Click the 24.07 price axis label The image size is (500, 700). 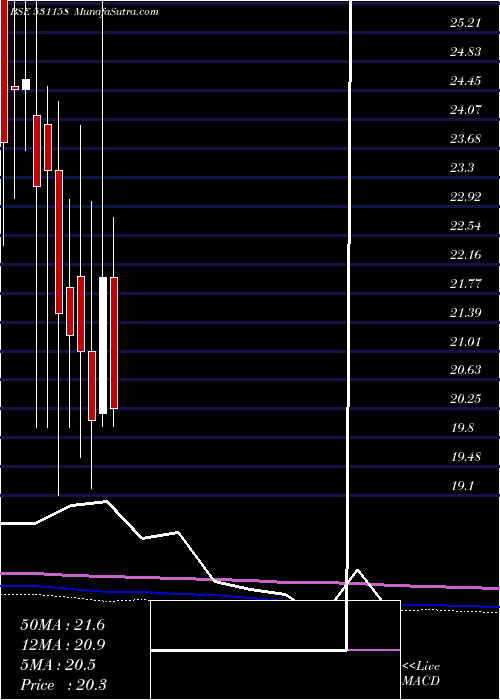click(465, 110)
